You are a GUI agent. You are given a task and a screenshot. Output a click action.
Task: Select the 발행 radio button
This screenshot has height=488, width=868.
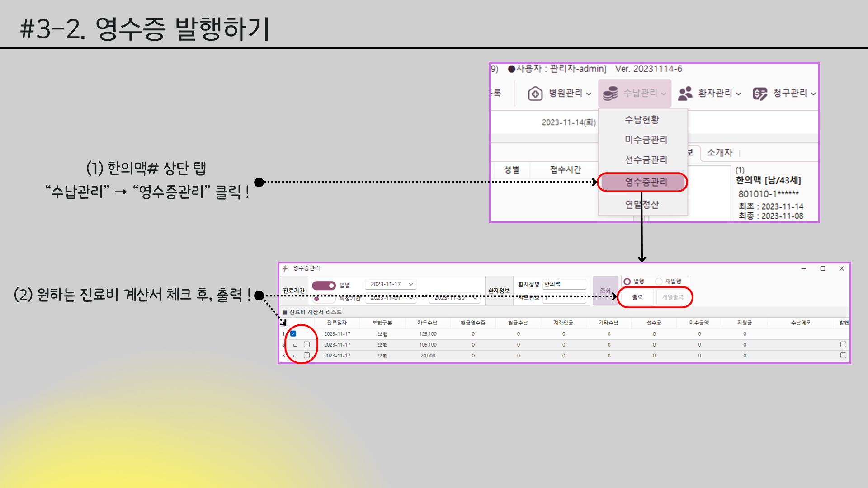click(x=627, y=282)
